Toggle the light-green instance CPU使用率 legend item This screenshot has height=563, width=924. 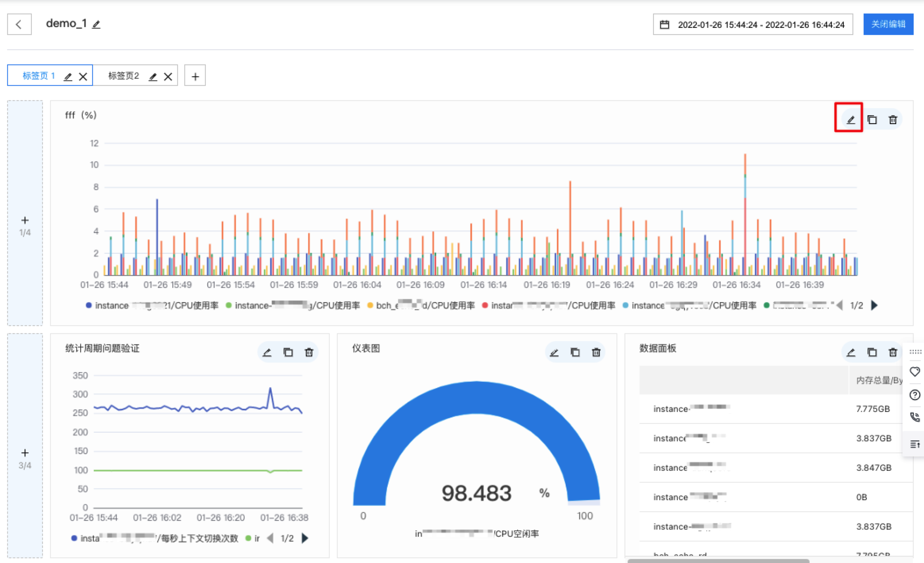(293, 305)
